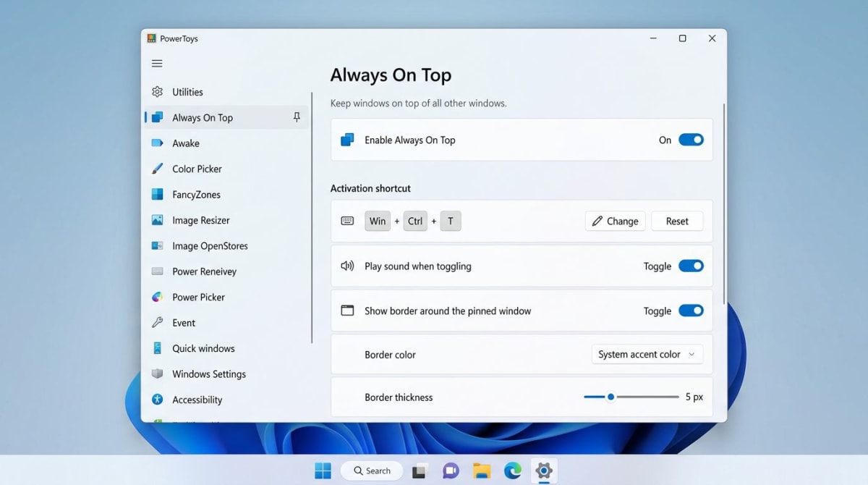Click the keyboard icon in the shortcut row

pyautogui.click(x=347, y=221)
